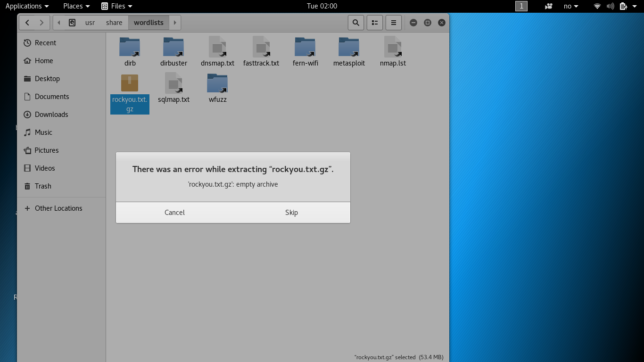Open Downloads in the sidebar

coord(51,115)
